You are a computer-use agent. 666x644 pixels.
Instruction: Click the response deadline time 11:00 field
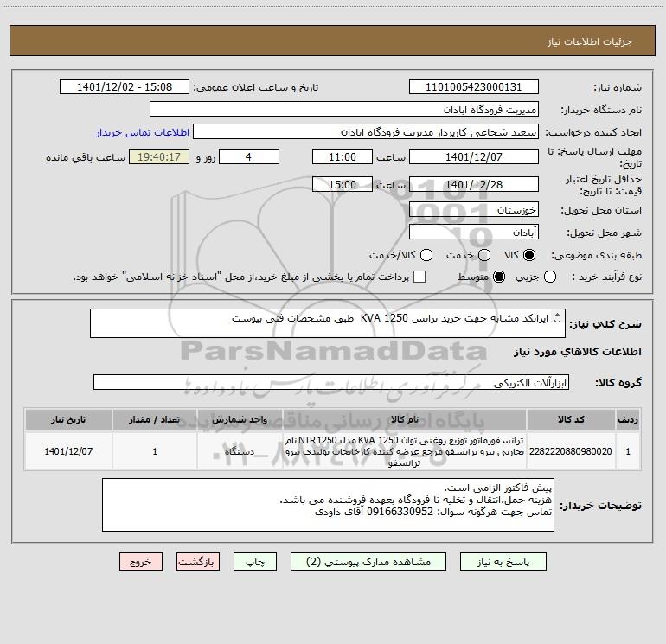343,156
